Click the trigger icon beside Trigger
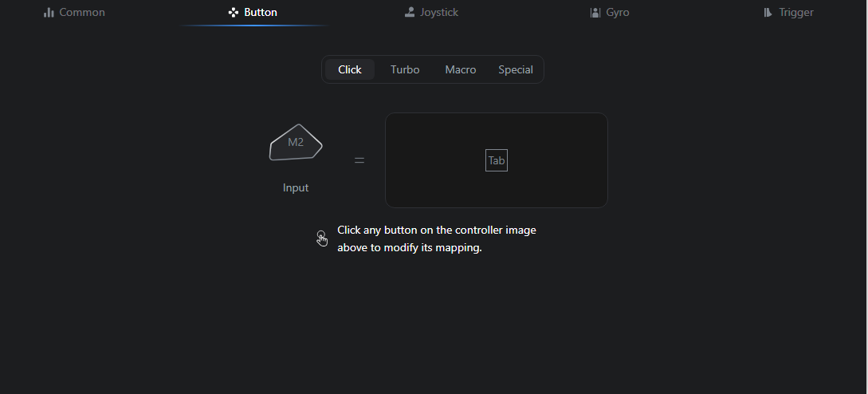This screenshot has width=868, height=394. pyautogui.click(x=768, y=12)
